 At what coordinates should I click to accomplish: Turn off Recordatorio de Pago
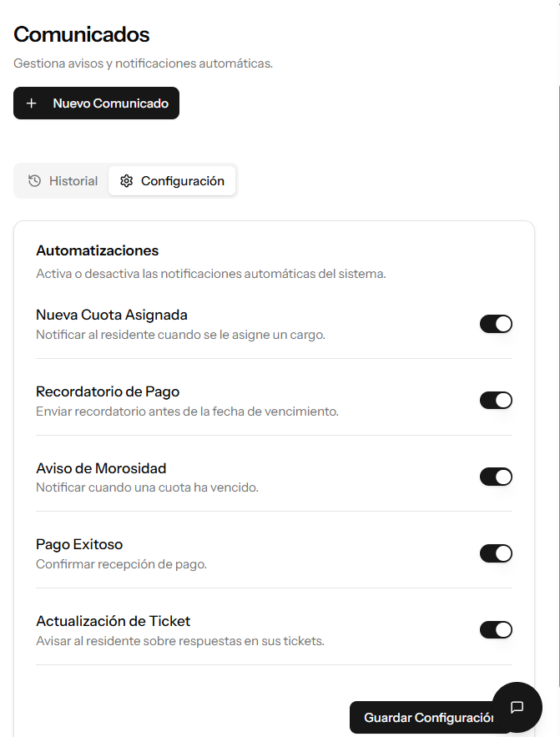coord(497,400)
